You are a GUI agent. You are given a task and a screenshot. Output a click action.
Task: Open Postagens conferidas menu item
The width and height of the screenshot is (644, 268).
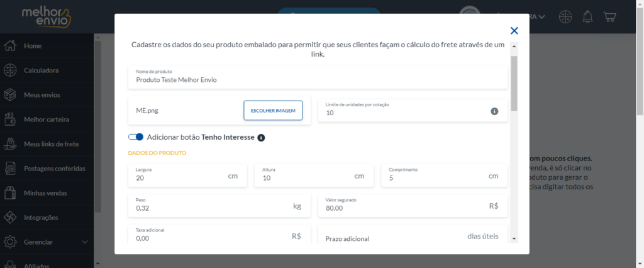[x=47, y=169]
